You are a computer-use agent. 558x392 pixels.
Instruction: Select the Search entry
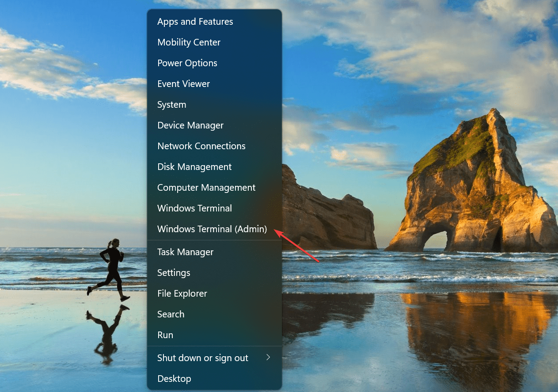pos(214,314)
